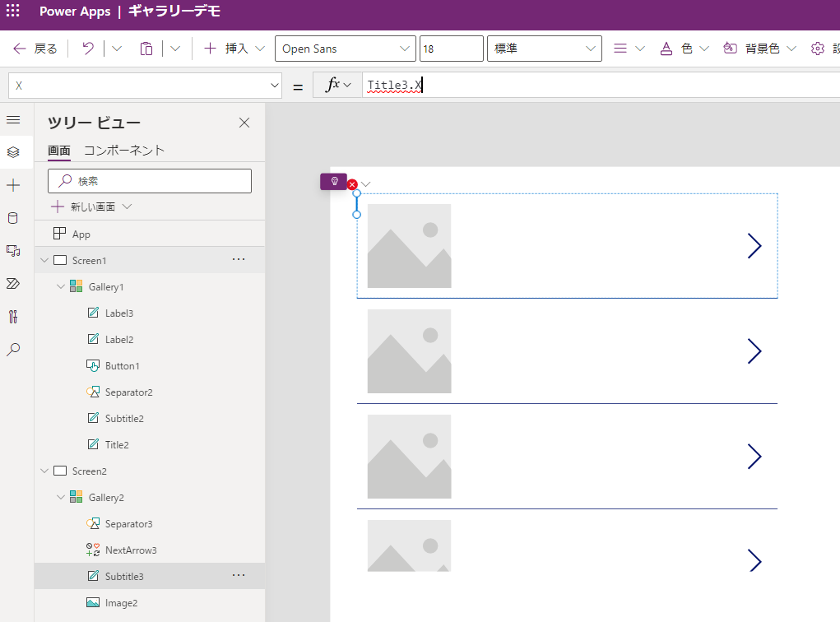Select NextArrow3 in the tree

click(131, 550)
